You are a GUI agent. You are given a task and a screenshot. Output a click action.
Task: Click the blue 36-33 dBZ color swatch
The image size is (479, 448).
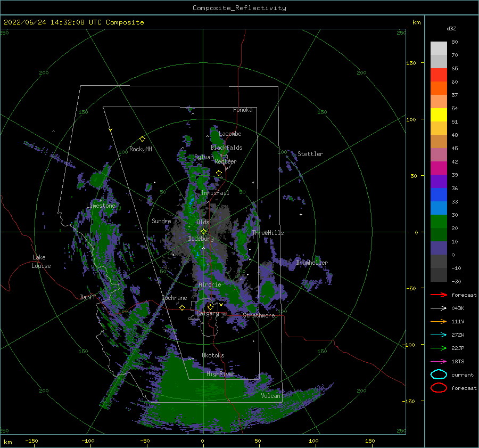click(439, 195)
